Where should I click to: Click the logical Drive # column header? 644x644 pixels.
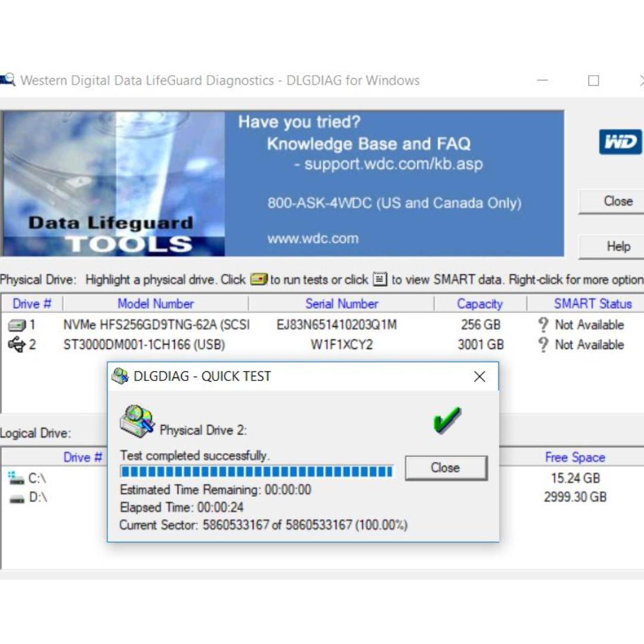(x=82, y=457)
